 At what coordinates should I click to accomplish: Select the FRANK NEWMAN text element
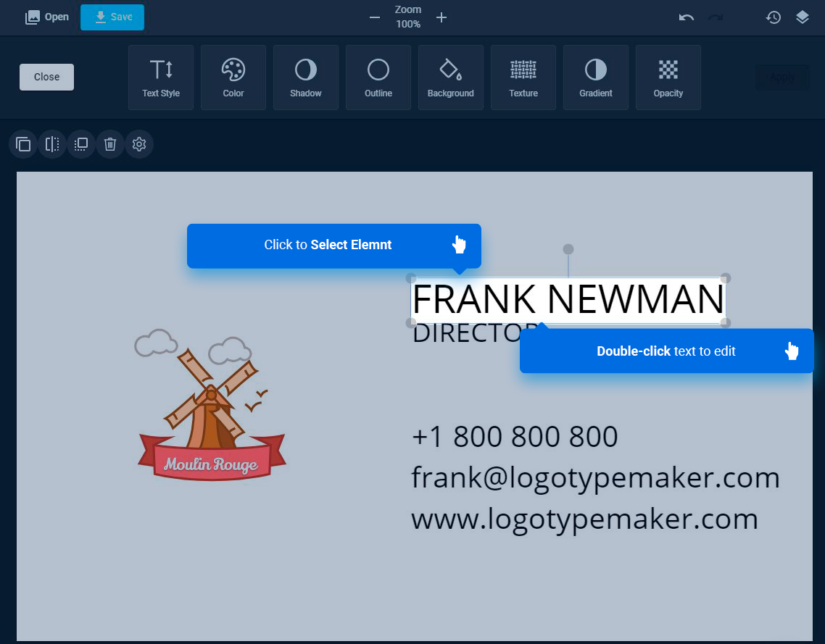click(568, 300)
